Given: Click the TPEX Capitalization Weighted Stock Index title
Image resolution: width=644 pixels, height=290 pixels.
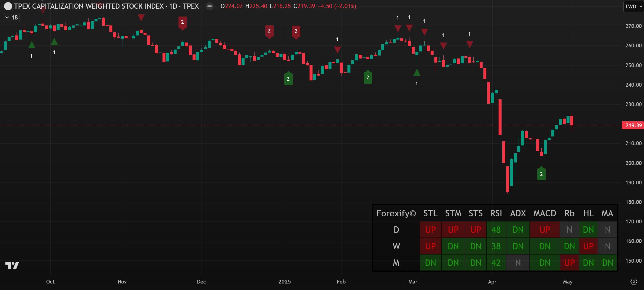Looking at the screenshot, I should click(89, 6).
